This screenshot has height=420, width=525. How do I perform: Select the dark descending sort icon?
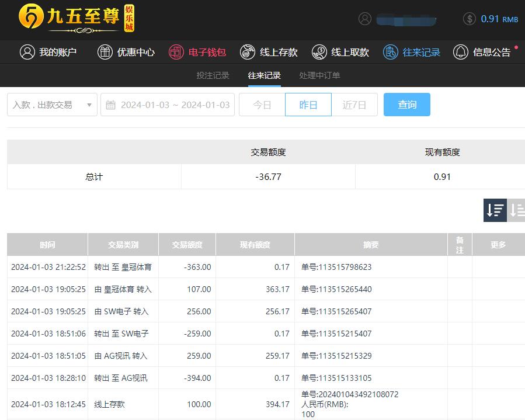(x=495, y=210)
